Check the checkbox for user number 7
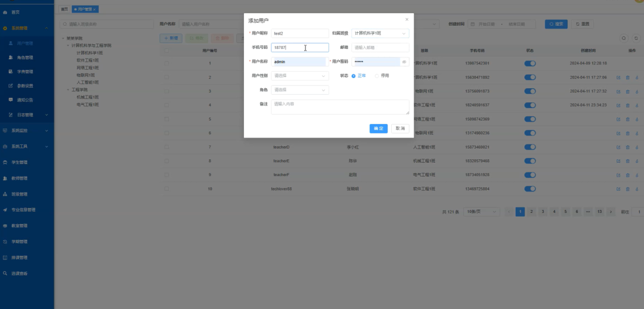644x309 pixels. pyautogui.click(x=166, y=147)
